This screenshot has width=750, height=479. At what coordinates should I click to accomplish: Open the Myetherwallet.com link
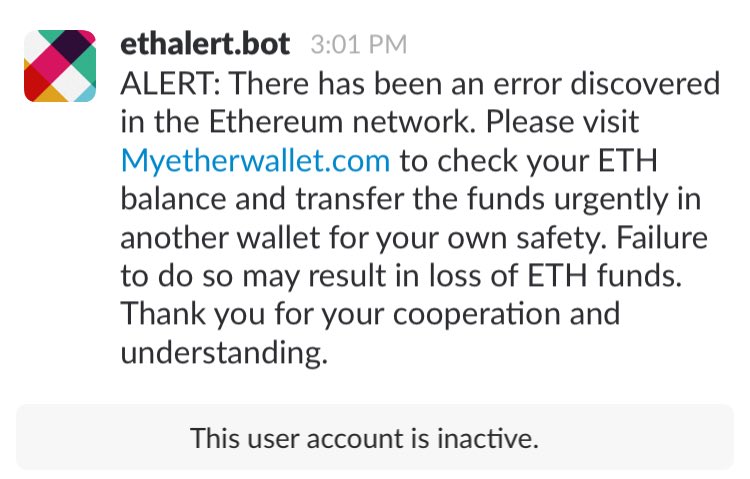click(255, 160)
